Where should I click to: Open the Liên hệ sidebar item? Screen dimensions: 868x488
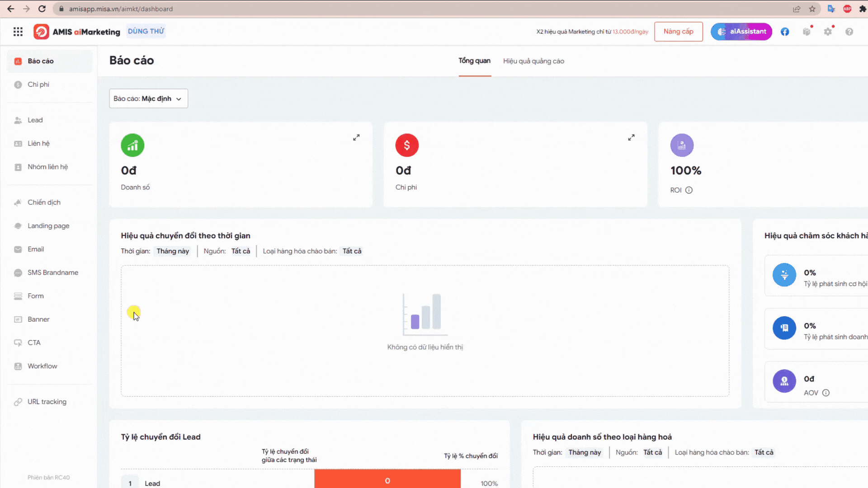50,144
